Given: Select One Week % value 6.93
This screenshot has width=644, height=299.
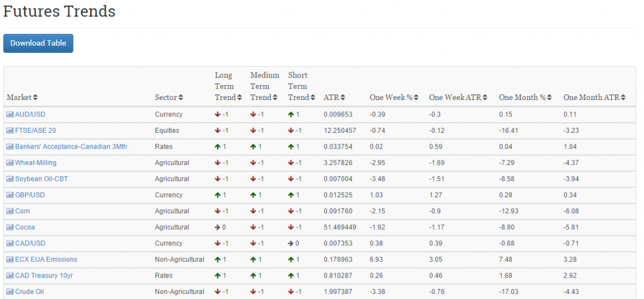Looking at the screenshot, I should [376, 259].
